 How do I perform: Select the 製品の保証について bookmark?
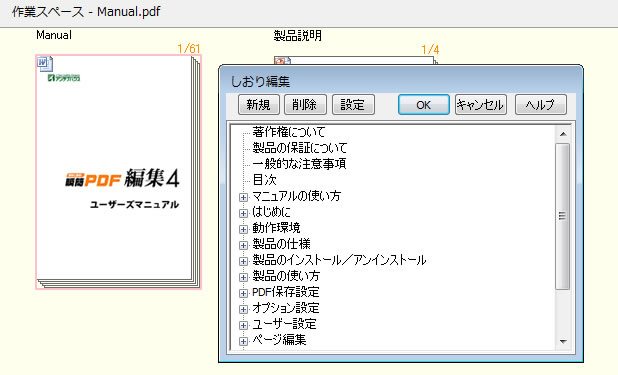[300, 148]
